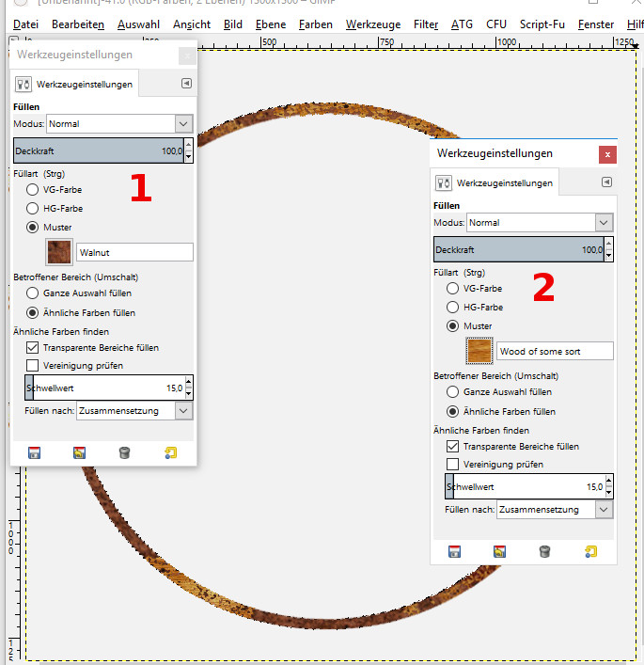Viewport: 644px width, 665px height.
Task: Open the Farben menu
Action: coord(316,24)
